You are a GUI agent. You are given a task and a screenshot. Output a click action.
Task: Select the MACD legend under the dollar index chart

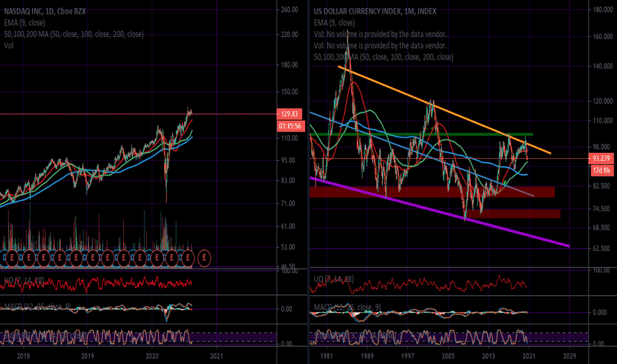(x=347, y=307)
